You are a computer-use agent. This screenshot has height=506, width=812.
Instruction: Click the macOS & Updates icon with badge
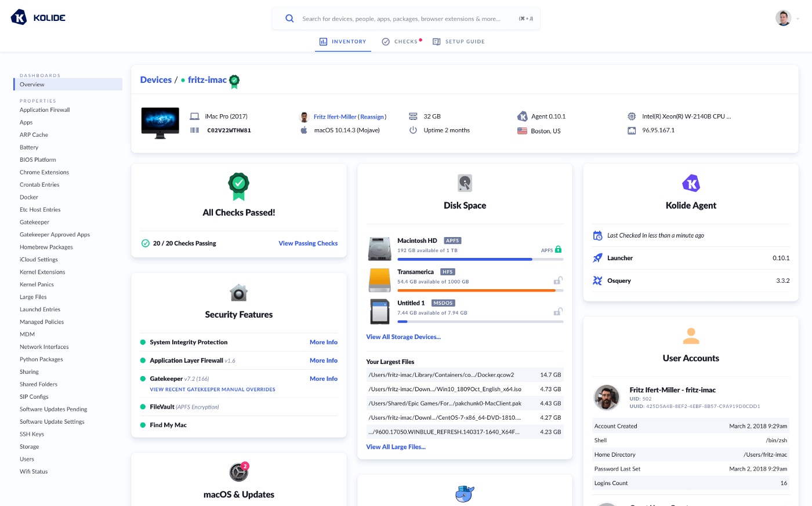click(238, 472)
